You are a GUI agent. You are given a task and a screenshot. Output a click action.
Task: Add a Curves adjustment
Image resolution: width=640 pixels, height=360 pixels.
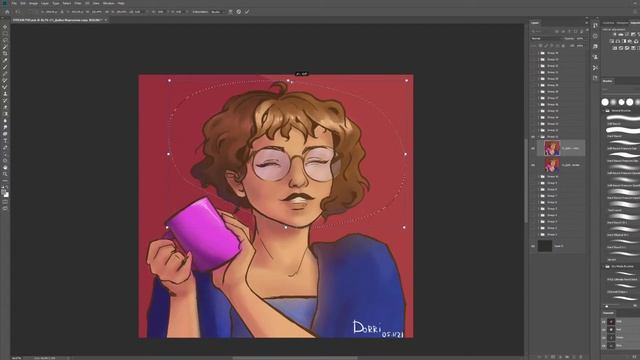coord(627,34)
